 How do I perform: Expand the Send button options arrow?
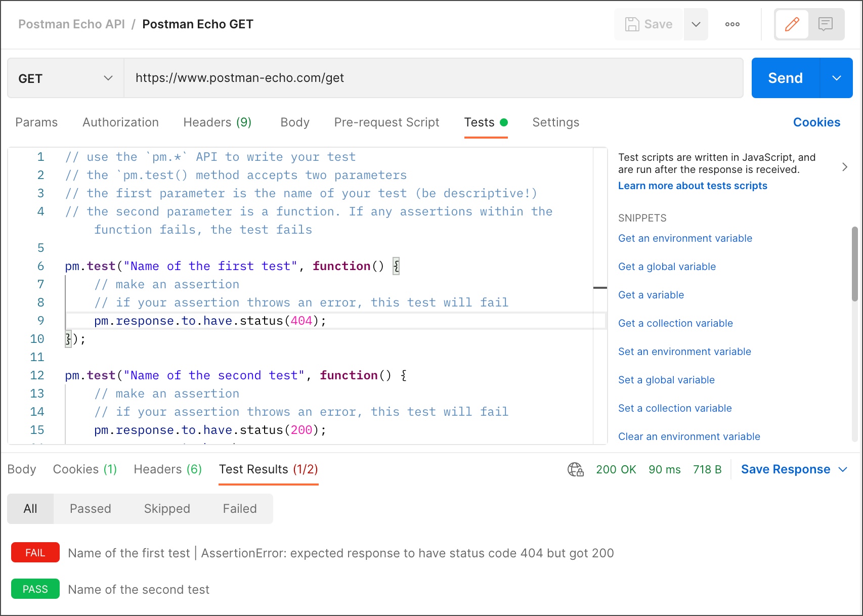[836, 78]
